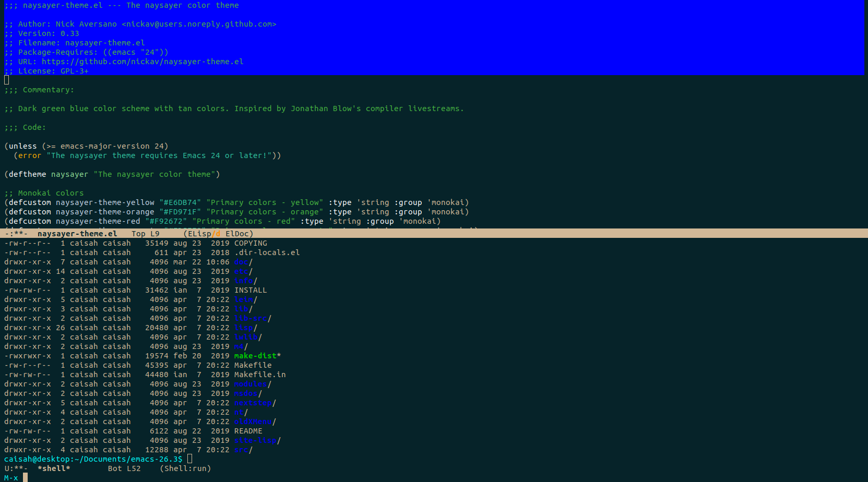Click the make-dist* executable entry

click(257, 356)
